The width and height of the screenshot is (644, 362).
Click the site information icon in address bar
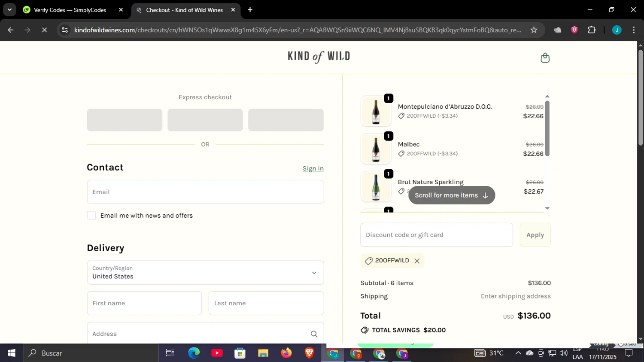click(65, 30)
